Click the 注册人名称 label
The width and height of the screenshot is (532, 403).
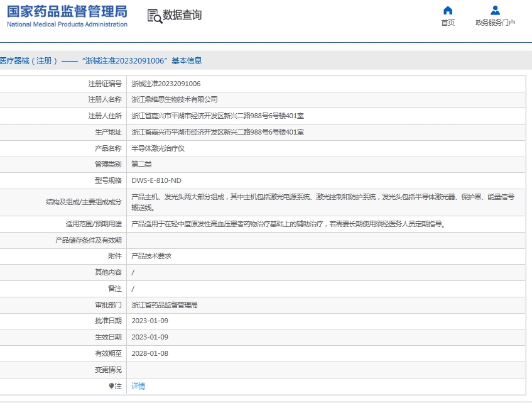(105, 99)
